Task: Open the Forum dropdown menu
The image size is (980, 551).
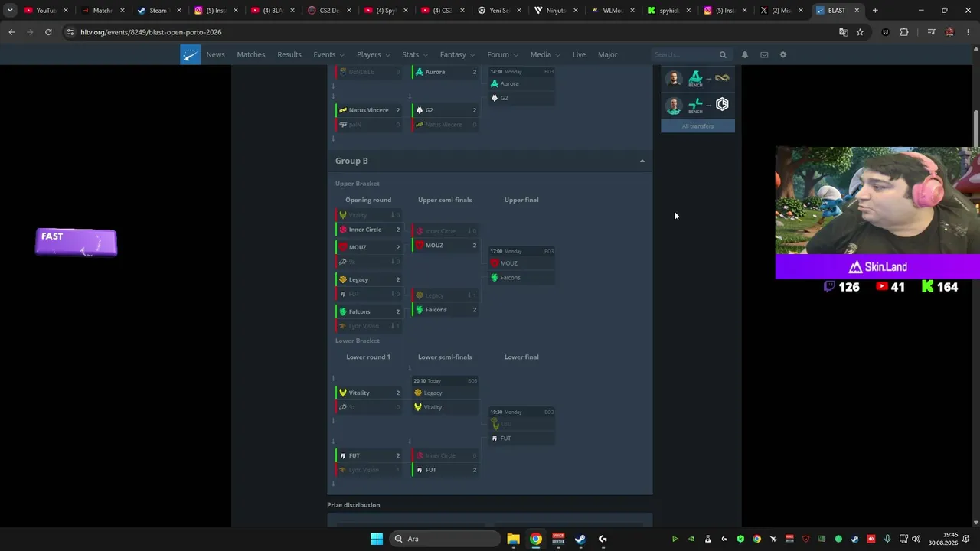Action: pos(502,54)
